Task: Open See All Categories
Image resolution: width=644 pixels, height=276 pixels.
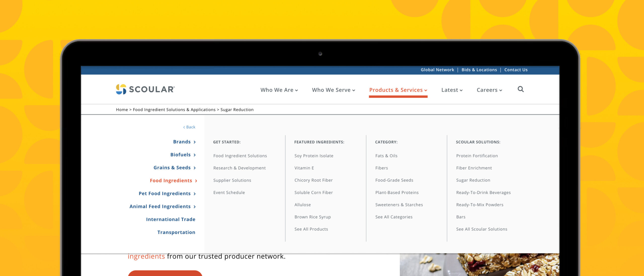Action: point(393,217)
